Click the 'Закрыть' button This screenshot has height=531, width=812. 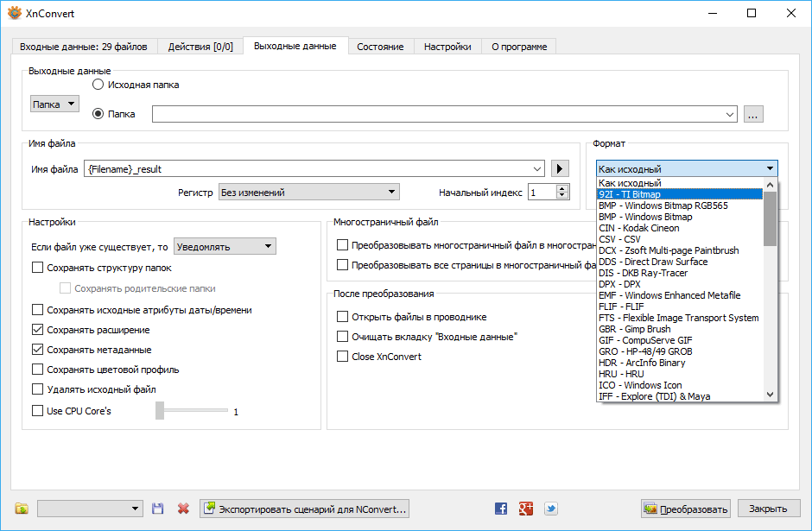coord(769,509)
